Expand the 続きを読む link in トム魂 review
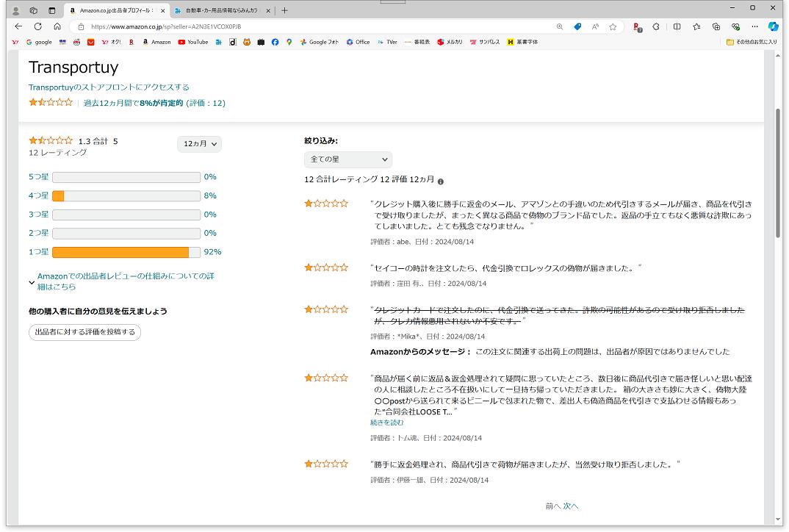This screenshot has width=789, height=532. pyautogui.click(x=387, y=423)
